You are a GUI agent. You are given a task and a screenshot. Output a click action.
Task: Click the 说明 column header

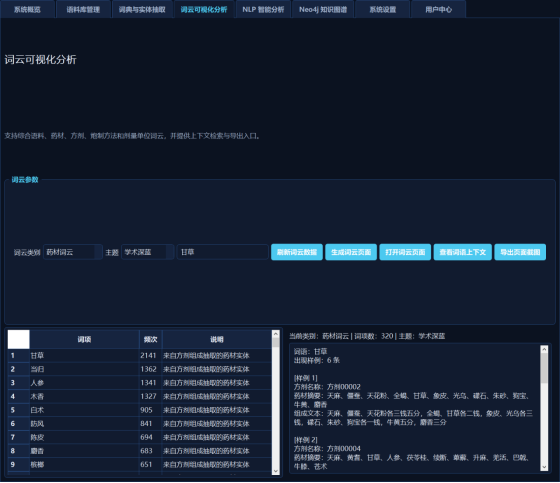pos(217,339)
